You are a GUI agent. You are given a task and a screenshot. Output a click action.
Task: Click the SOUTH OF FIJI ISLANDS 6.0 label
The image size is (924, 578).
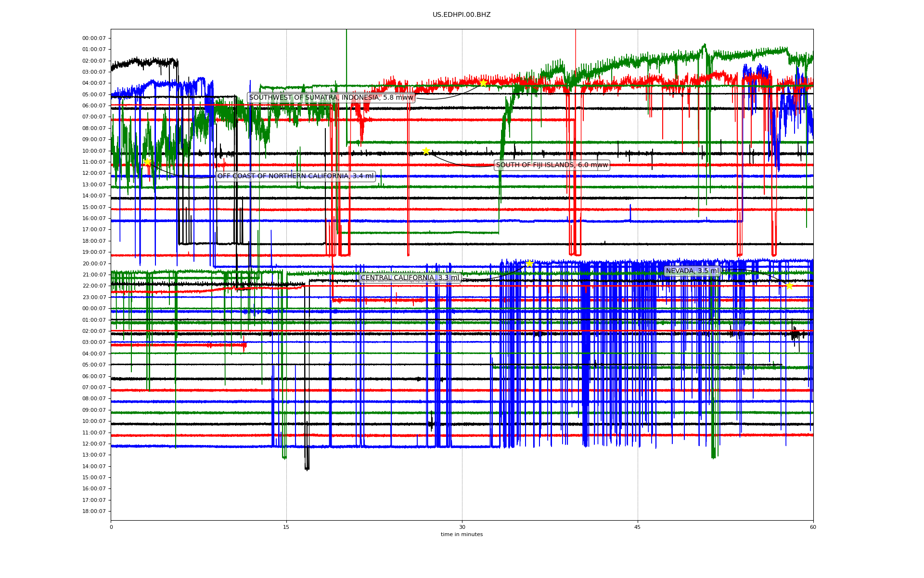click(x=552, y=165)
